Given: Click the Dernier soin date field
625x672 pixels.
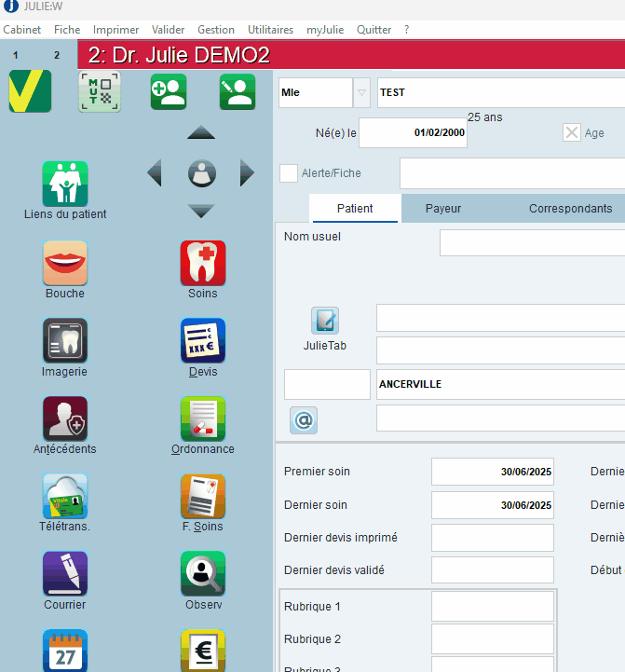Looking at the screenshot, I should pos(493,505).
